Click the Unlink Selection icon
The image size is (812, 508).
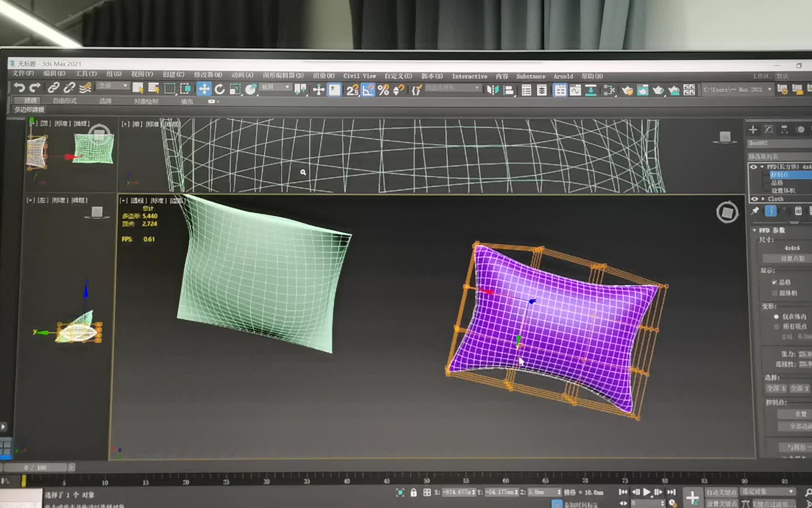69,87
